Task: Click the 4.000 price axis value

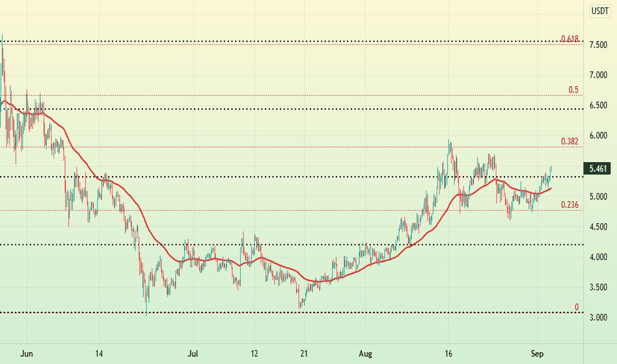Action: [598, 257]
